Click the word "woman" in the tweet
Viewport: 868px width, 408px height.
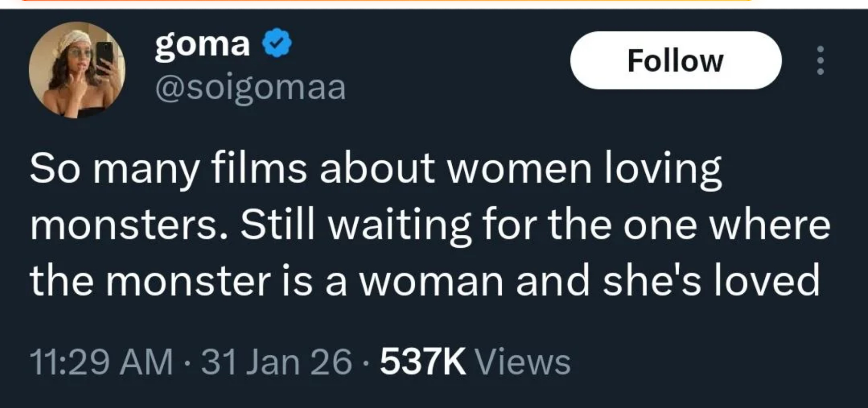tap(431, 282)
